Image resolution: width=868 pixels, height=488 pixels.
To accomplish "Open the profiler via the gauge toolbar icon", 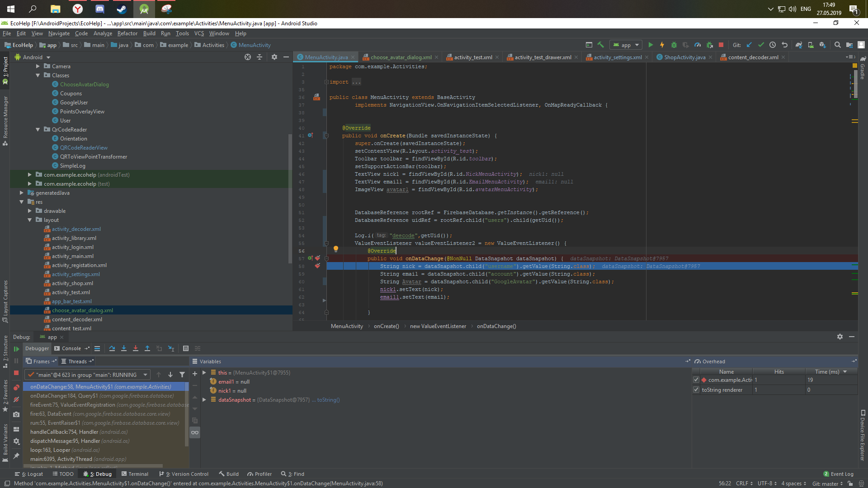I will tap(698, 45).
